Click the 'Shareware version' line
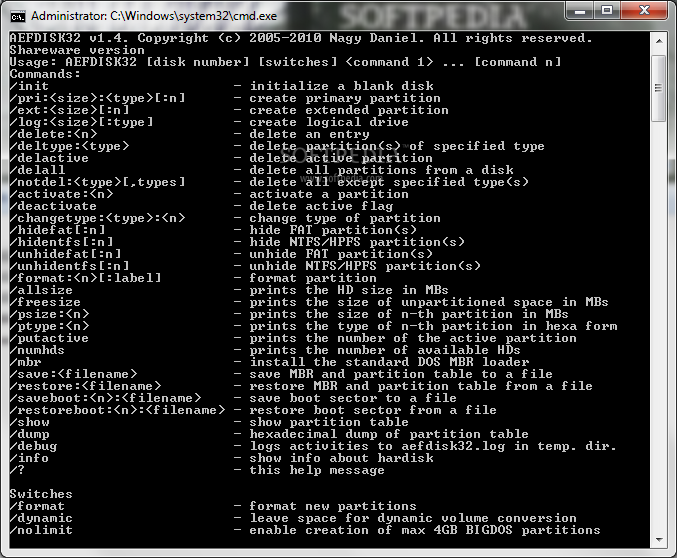 click(77, 50)
